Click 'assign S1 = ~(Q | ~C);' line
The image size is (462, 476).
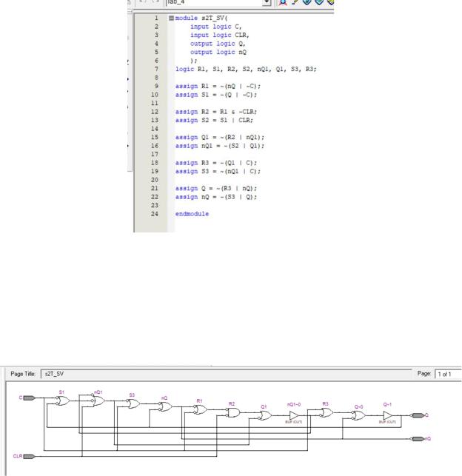[x=216, y=95]
